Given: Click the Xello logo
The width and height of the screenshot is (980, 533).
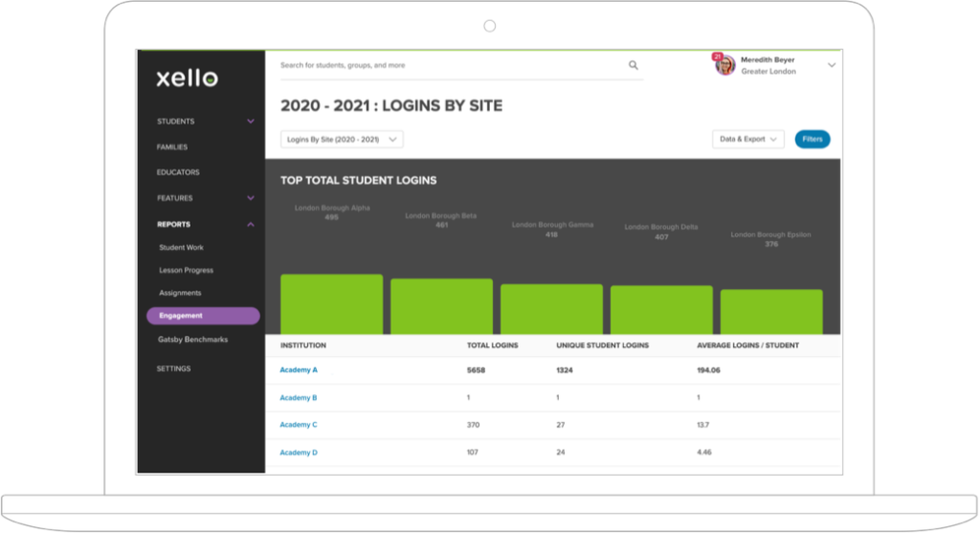Looking at the screenshot, I should pyautogui.click(x=188, y=78).
